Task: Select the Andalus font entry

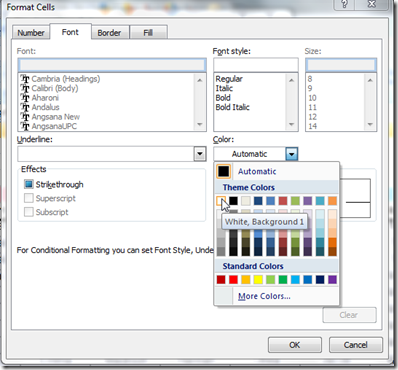Action: [x=40, y=107]
